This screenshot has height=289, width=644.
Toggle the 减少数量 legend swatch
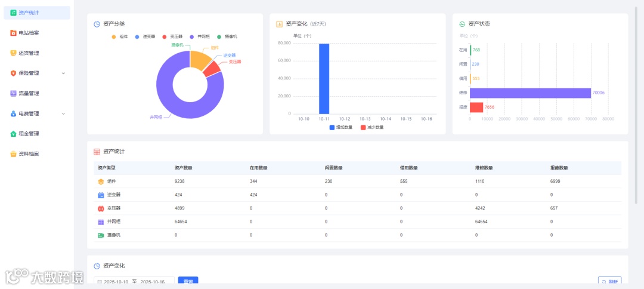[363, 127]
